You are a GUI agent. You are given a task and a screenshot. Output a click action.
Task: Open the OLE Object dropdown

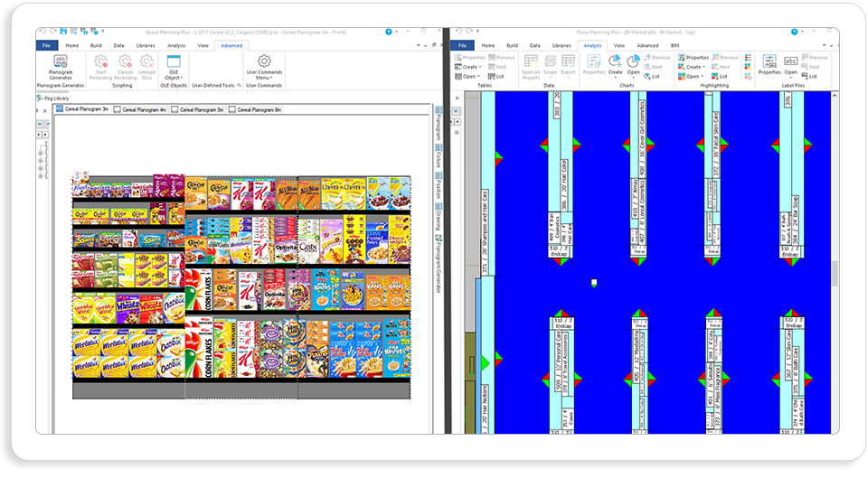174,67
